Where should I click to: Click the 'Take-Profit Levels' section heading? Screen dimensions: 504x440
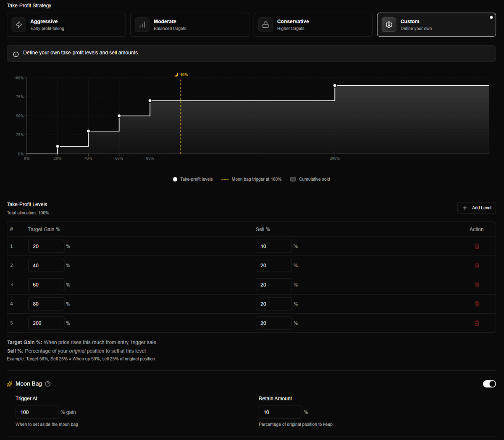click(x=27, y=204)
